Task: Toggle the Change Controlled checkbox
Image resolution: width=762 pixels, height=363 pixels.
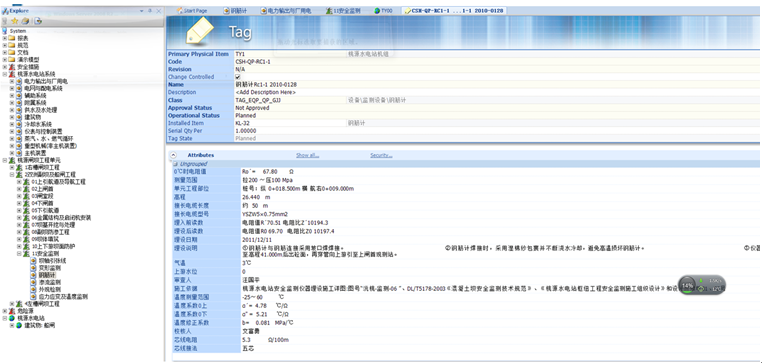Action: click(x=238, y=77)
